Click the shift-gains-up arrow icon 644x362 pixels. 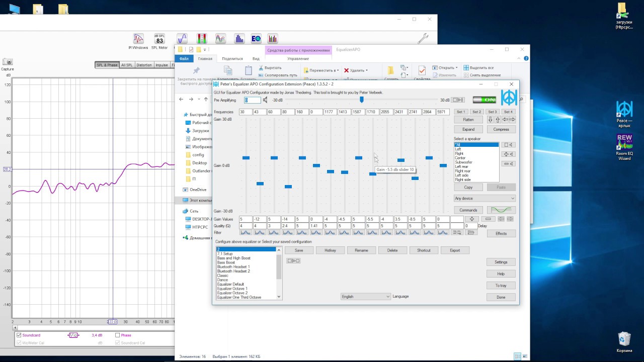point(498,120)
